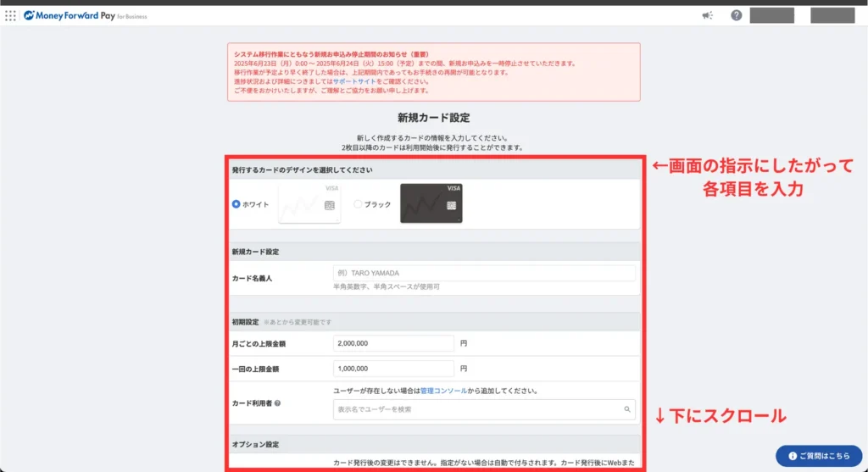868x472 pixels.
Task: Open the announcements megaphone icon
Action: coord(707,15)
